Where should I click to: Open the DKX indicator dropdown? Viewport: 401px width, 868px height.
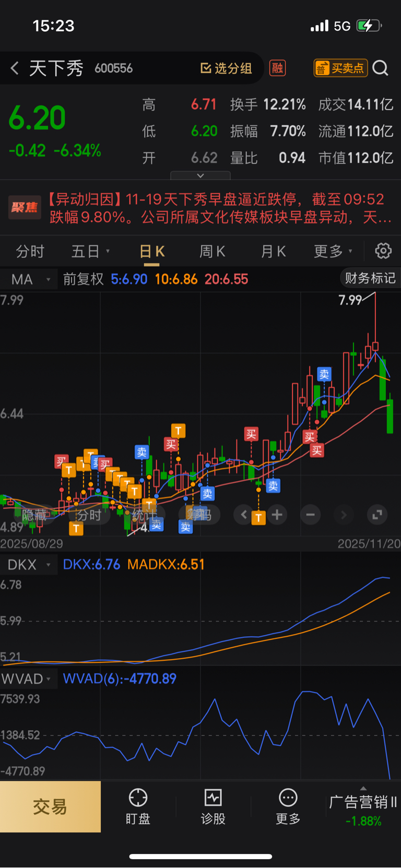click(29, 565)
